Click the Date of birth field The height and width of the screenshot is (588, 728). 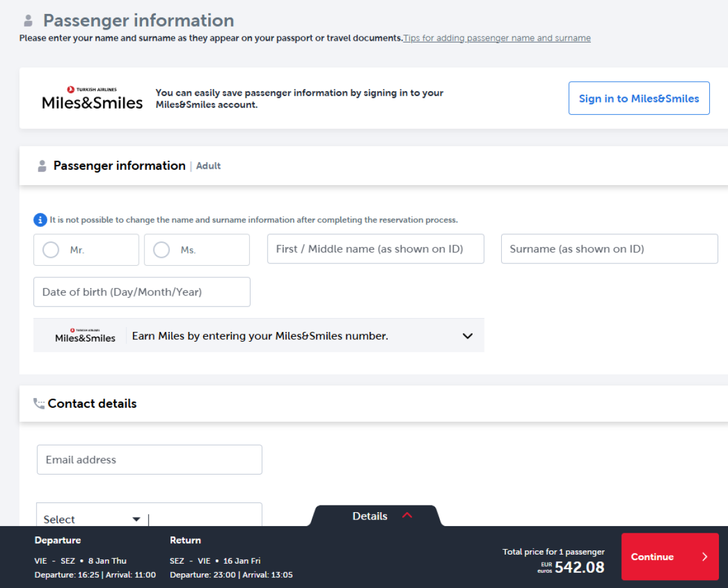point(142,292)
